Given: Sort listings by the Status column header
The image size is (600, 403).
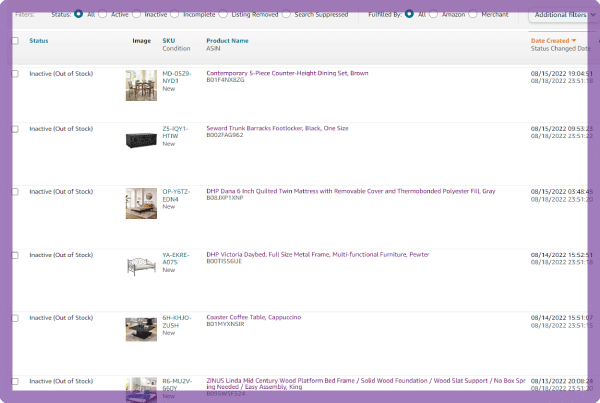Looking at the screenshot, I should (x=39, y=41).
